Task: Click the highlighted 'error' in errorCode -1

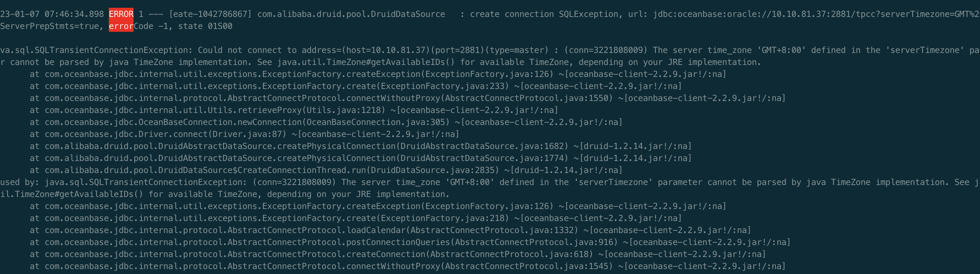Action: [x=121, y=26]
